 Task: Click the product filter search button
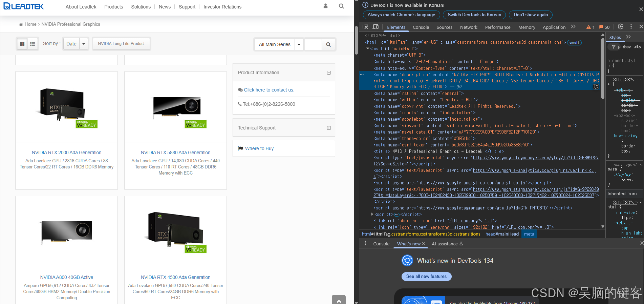pos(328,44)
